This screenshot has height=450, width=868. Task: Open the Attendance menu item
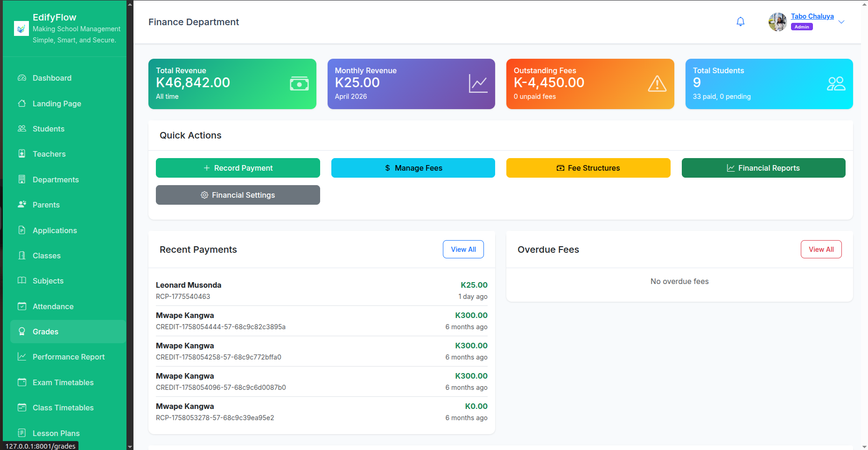click(68, 306)
